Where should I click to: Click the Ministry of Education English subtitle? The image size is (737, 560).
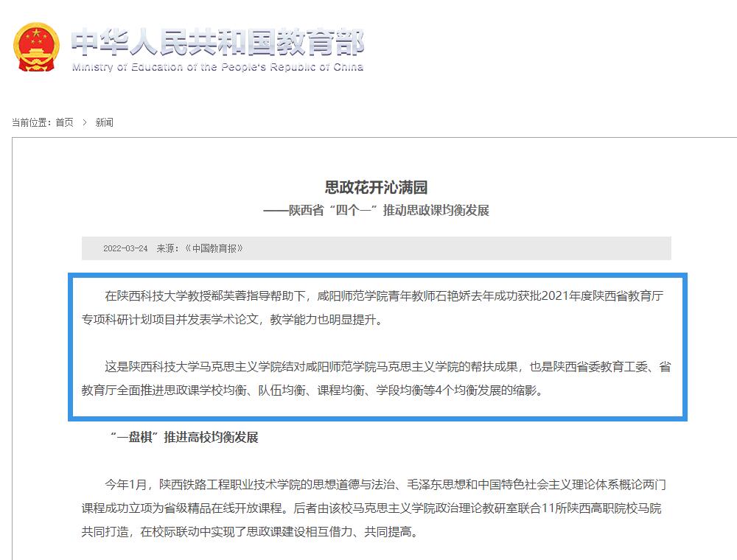[x=217, y=67]
